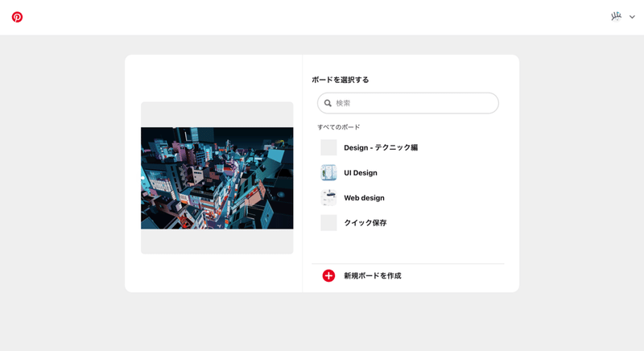Click the クイック保存 board thumbnail
Screen dimensions: 644x351
tap(328, 223)
